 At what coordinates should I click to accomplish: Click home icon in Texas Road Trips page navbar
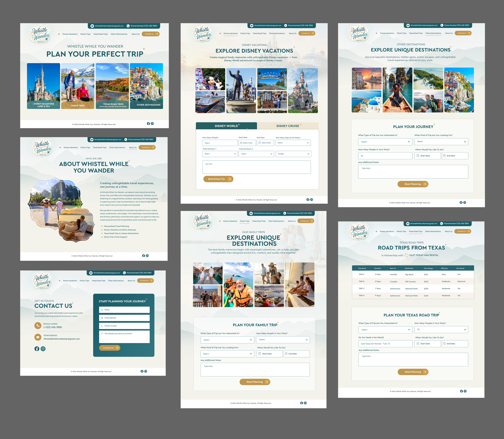pyautogui.click(x=376, y=231)
